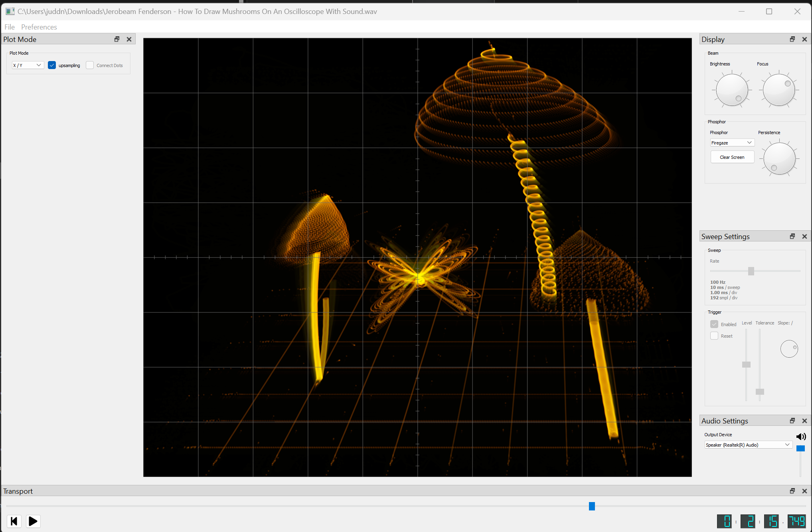Click the transport playback position slider handle
The image size is (812, 532).
[592, 506]
